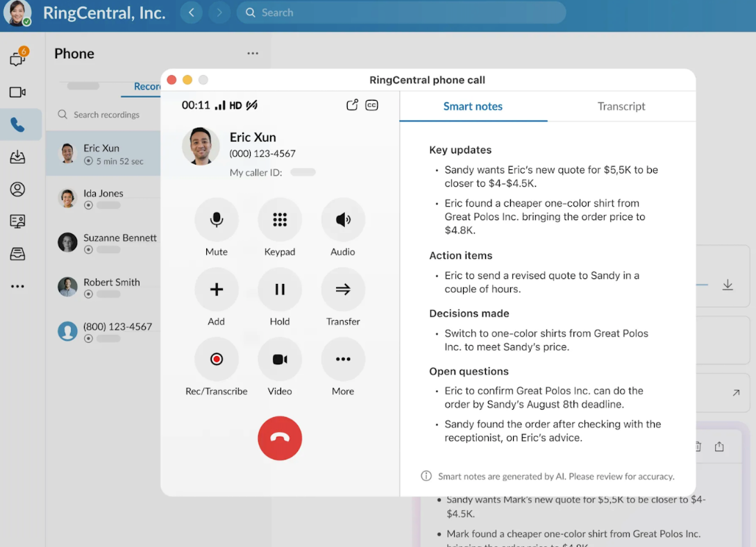Open the Keypad dial pad
756x547 pixels.
(280, 220)
